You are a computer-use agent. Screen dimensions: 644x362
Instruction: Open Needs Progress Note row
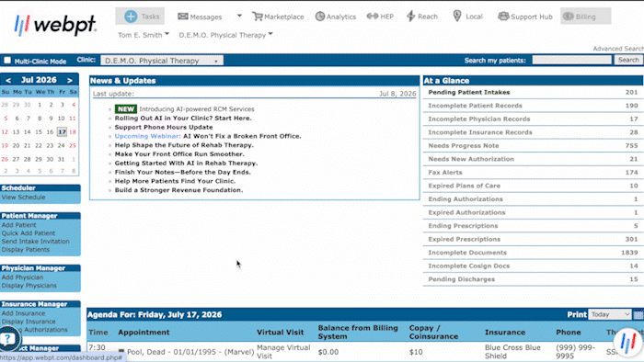click(x=533, y=145)
